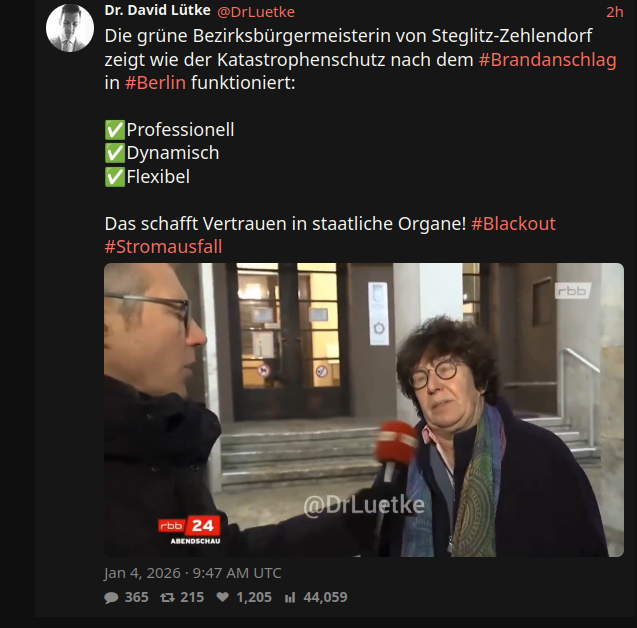Click the views bar-chart icon

[x=290, y=598]
